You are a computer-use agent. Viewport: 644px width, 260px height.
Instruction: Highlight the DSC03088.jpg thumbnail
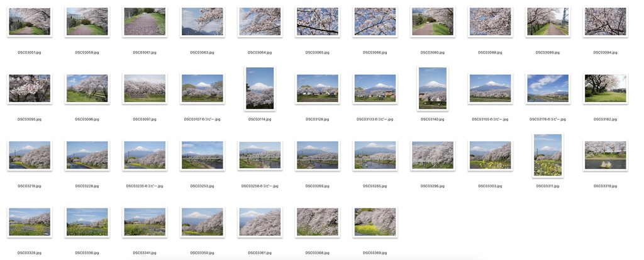pyautogui.click(x=490, y=21)
